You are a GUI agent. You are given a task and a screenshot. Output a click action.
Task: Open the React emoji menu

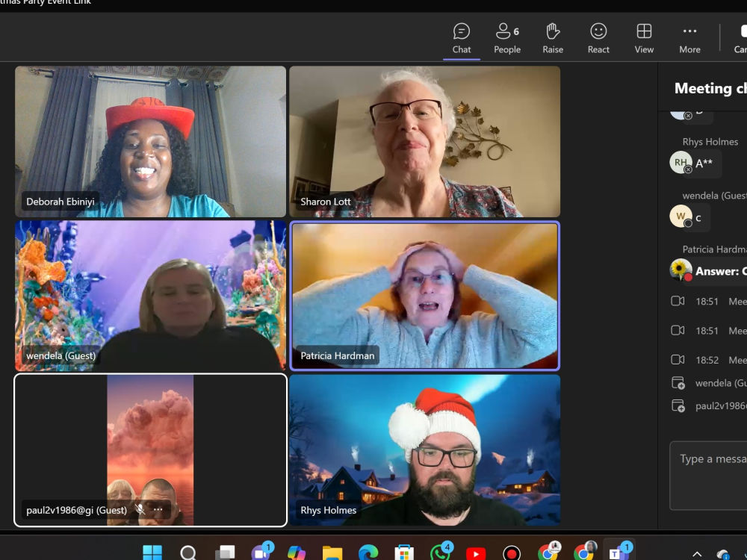point(598,39)
